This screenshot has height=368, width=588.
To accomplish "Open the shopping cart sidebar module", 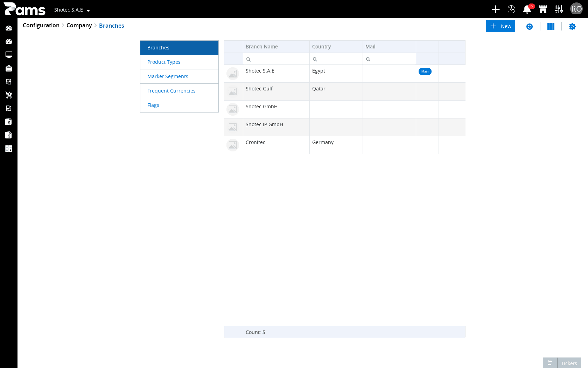I will point(9,95).
